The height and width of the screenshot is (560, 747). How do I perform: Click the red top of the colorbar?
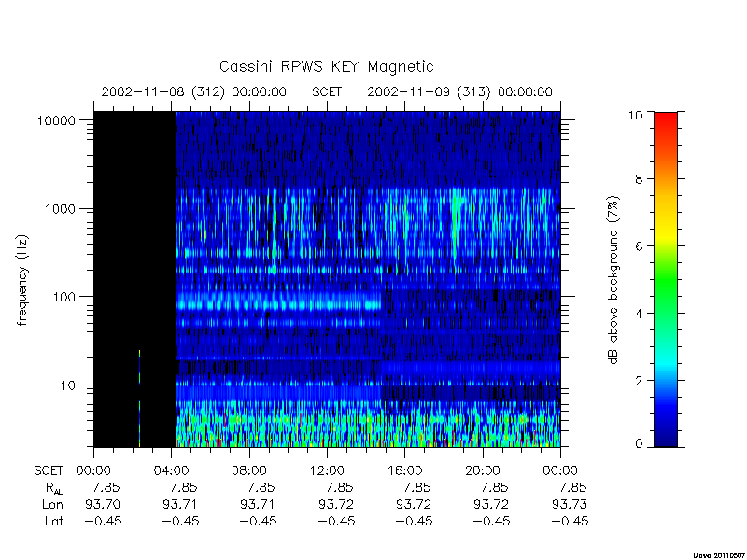click(x=666, y=120)
